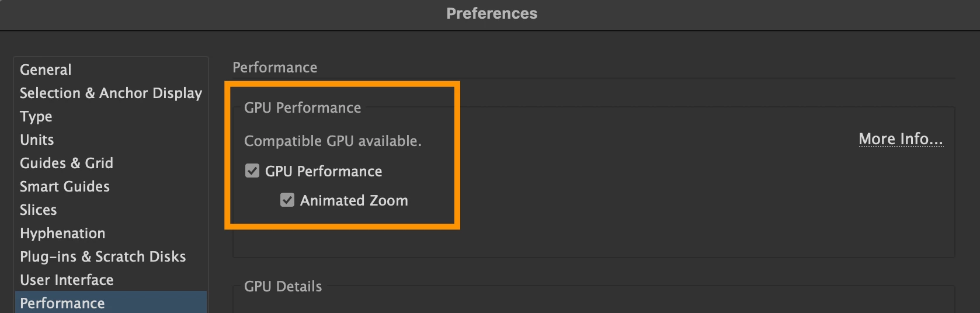
Task: Click the More Info... link
Action: point(901,139)
